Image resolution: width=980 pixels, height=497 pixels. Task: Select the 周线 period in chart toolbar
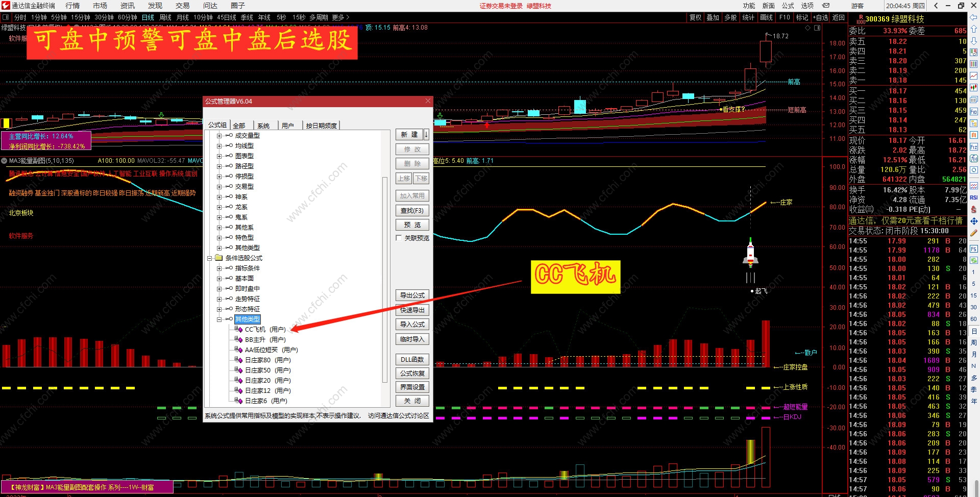(165, 17)
